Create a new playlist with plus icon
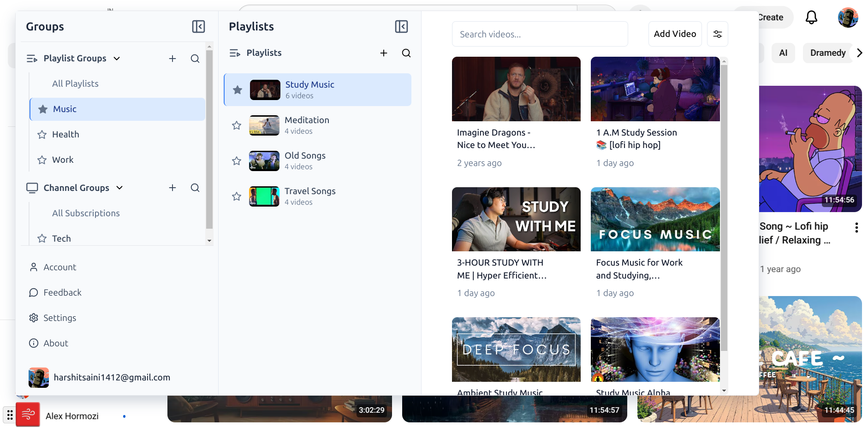 pyautogui.click(x=383, y=53)
